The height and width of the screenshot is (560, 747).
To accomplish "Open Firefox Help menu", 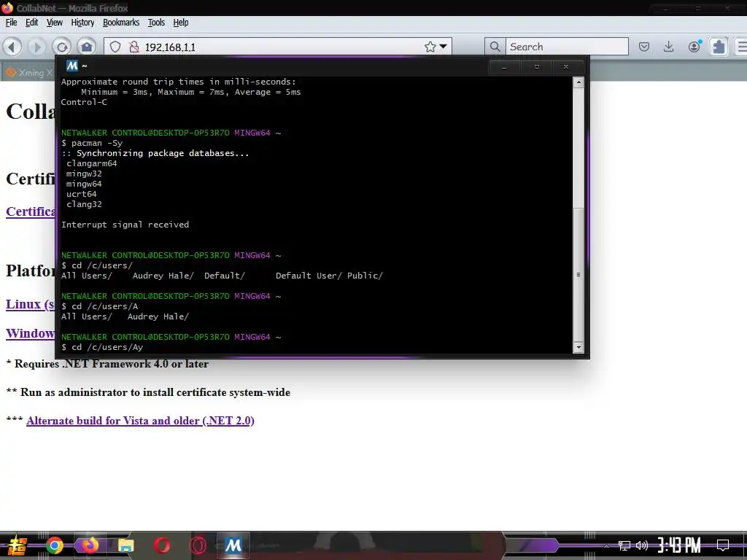I will tap(181, 23).
